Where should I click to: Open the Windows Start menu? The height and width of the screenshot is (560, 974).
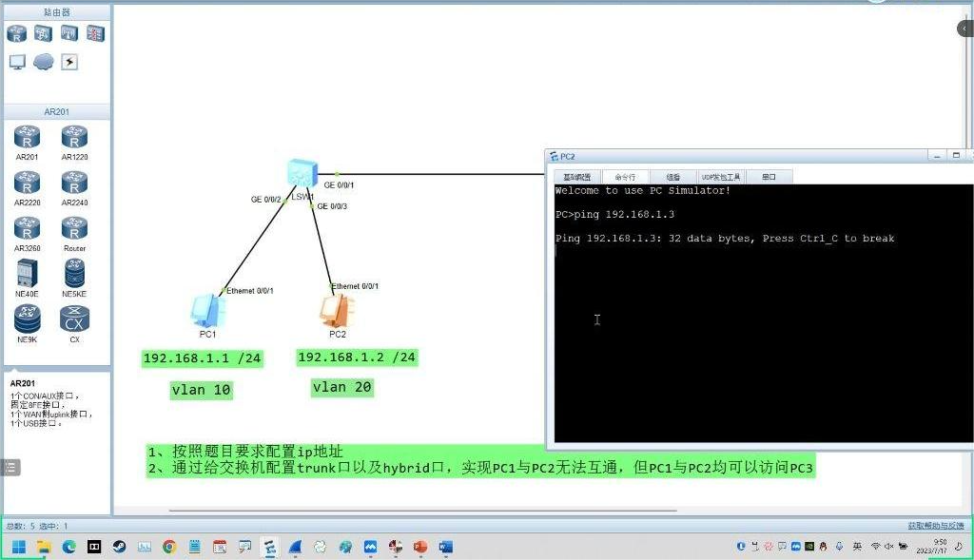tap(19, 547)
